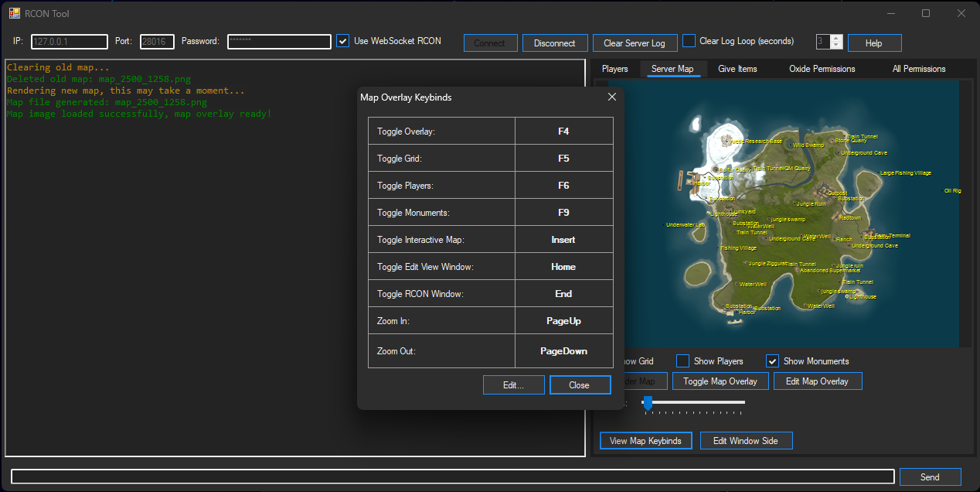
Task: Click the Jungle Ziggurat map label
Action: tap(767, 264)
